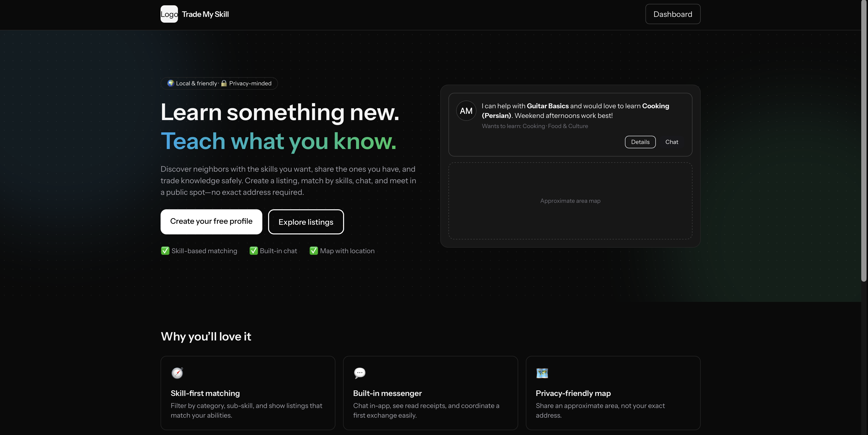Click checkmark next to Built-in chat
Image resolution: width=868 pixels, height=435 pixels.
[x=253, y=251]
